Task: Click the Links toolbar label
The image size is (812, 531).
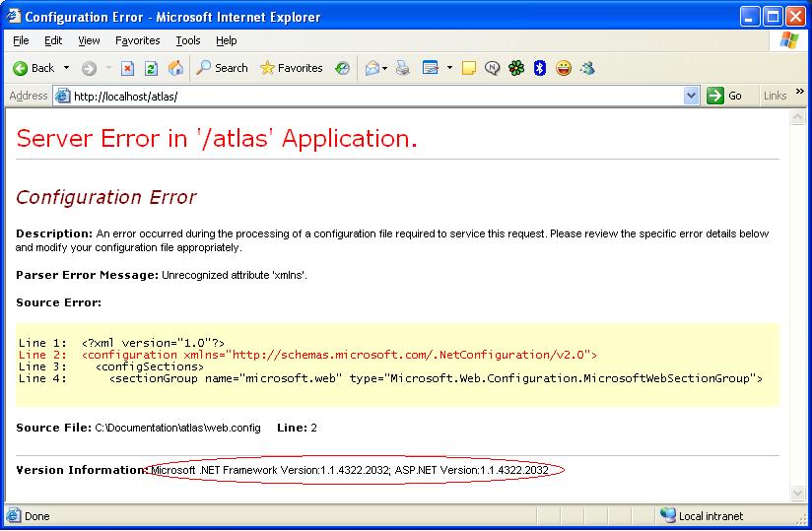Action: coord(775,96)
